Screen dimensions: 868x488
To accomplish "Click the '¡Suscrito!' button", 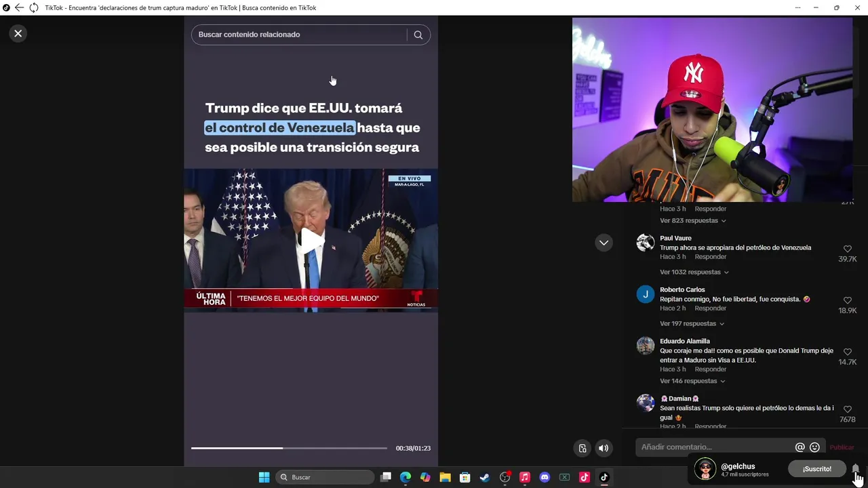I will [817, 469].
